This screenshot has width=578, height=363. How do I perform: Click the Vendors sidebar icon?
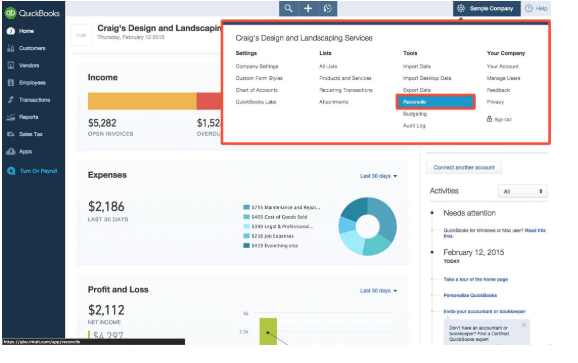click(x=11, y=65)
